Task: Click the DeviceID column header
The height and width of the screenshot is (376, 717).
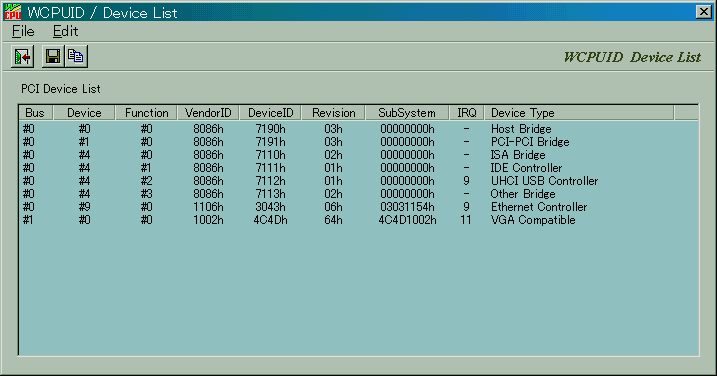Action: pos(270,113)
